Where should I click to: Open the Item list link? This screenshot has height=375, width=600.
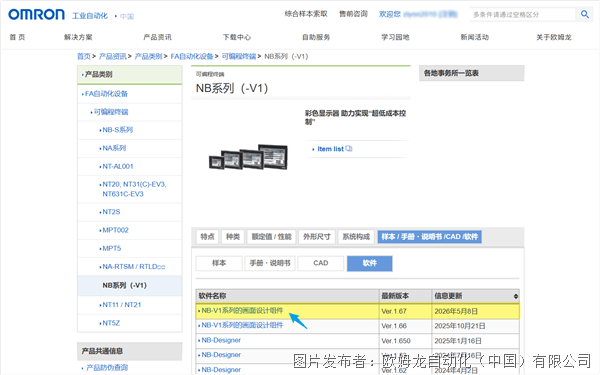pos(331,149)
